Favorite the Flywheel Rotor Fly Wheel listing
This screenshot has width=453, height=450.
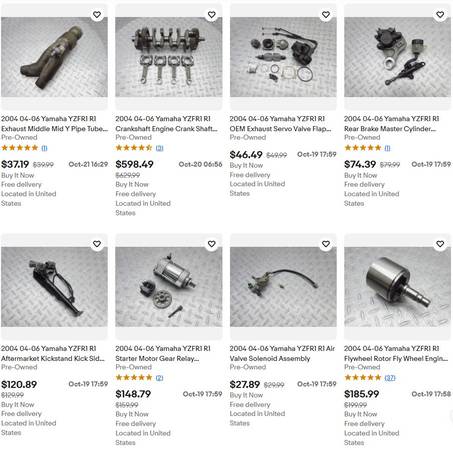[x=440, y=244]
